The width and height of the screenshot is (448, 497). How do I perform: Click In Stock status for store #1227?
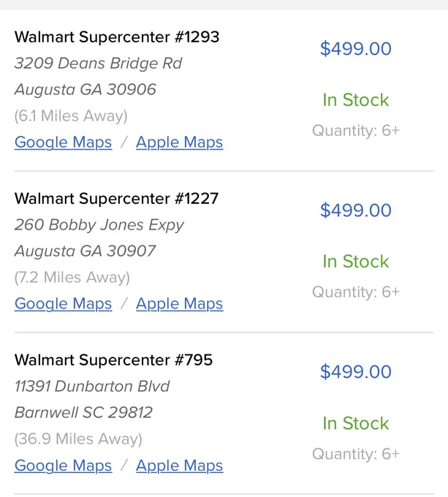(x=356, y=262)
